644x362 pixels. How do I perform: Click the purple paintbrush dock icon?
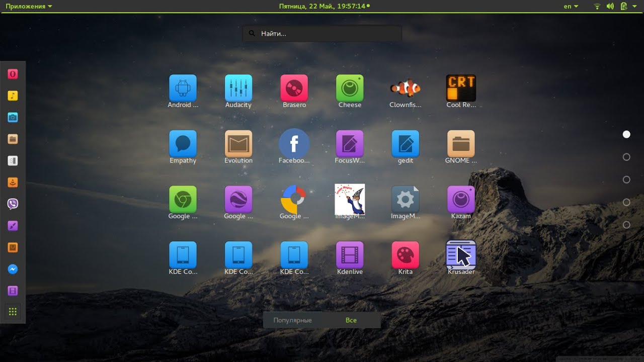click(x=13, y=226)
